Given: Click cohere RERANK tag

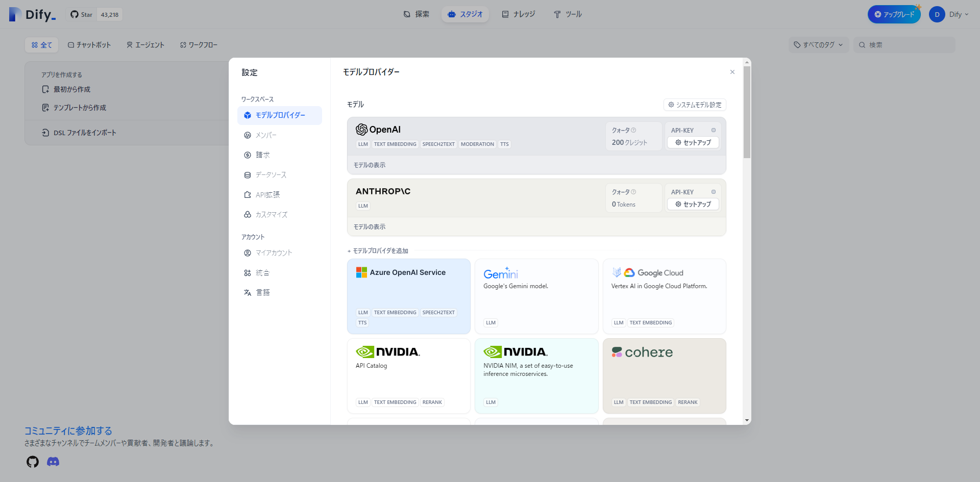Looking at the screenshot, I should 688,402.
